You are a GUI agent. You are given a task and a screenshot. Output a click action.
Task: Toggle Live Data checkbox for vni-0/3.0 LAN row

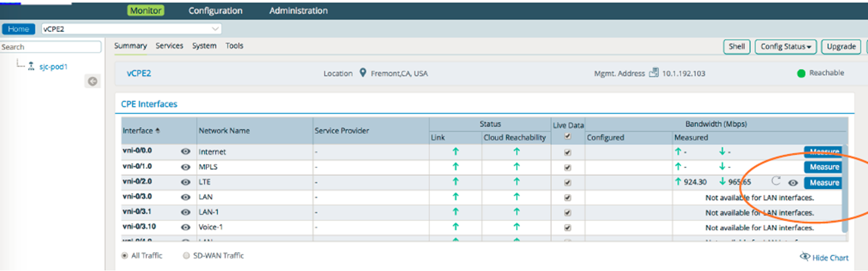(568, 197)
